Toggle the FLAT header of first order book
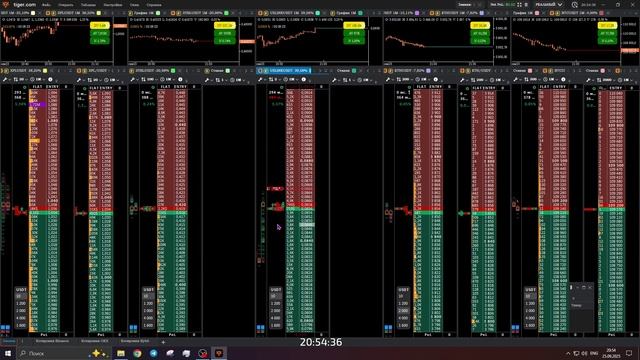This screenshot has width=640, height=360. coord(37,87)
